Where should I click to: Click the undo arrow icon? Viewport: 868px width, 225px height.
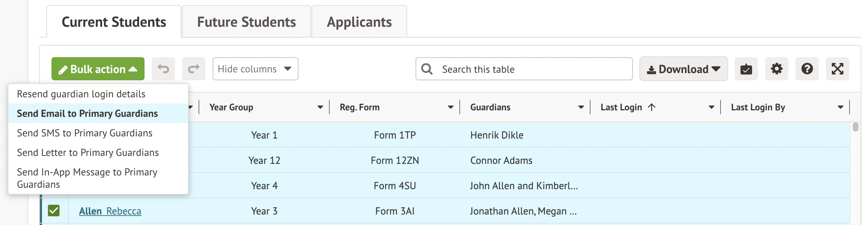click(x=163, y=69)
